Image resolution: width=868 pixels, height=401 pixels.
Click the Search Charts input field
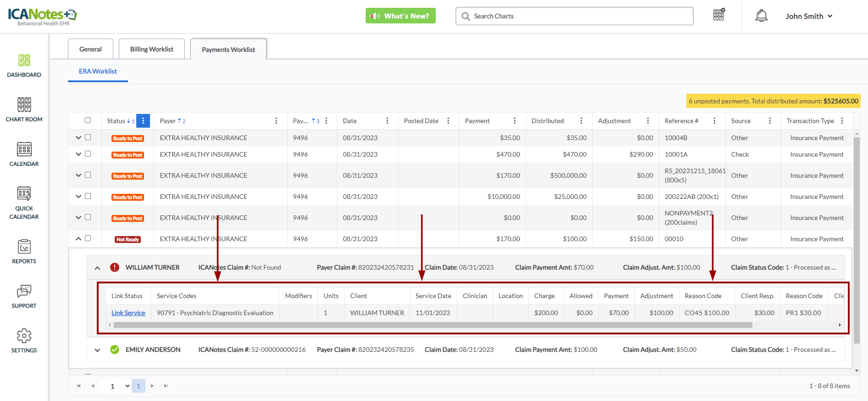[x=578, y=16]
